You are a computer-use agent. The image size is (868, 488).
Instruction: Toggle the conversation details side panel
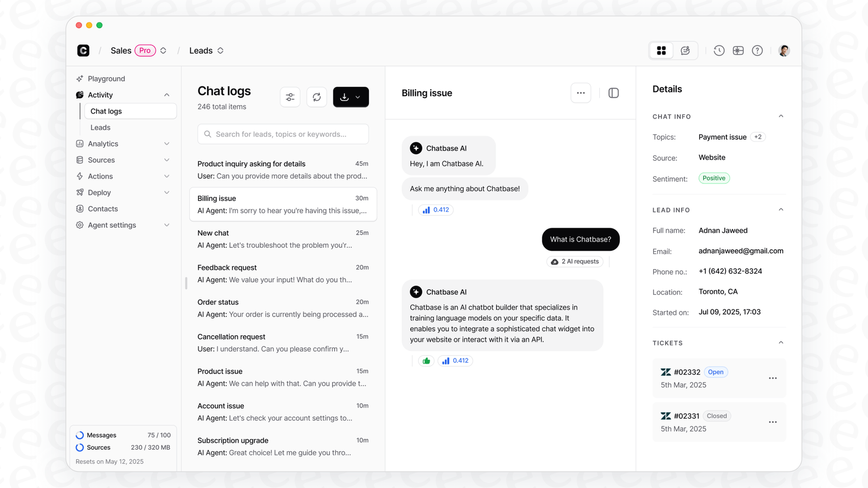tap(613, 93)
